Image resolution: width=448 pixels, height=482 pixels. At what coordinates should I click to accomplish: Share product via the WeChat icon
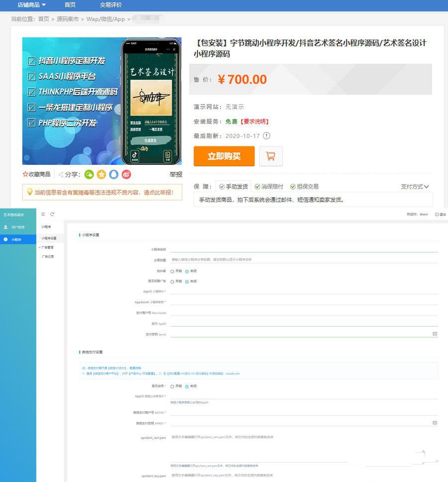[x=90, y=175]
